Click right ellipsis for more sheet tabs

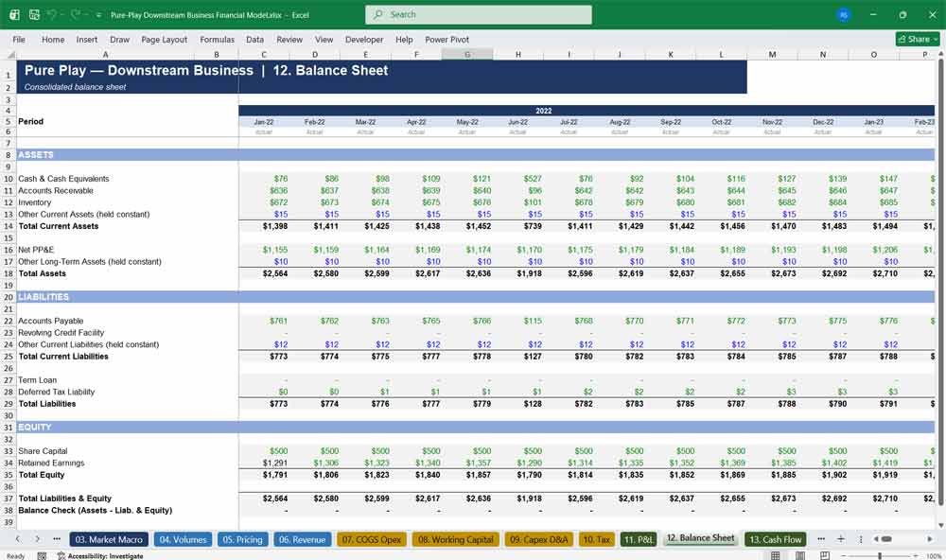pos(821,539)
